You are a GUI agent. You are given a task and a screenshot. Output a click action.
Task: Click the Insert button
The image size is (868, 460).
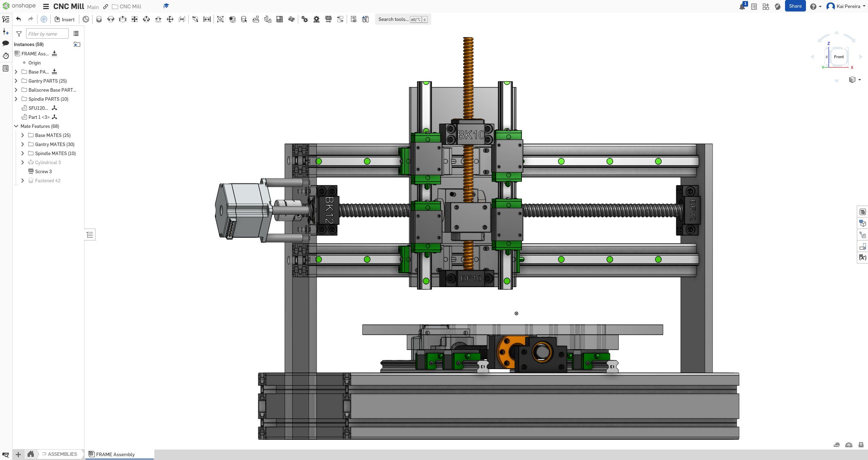point(65,20)
